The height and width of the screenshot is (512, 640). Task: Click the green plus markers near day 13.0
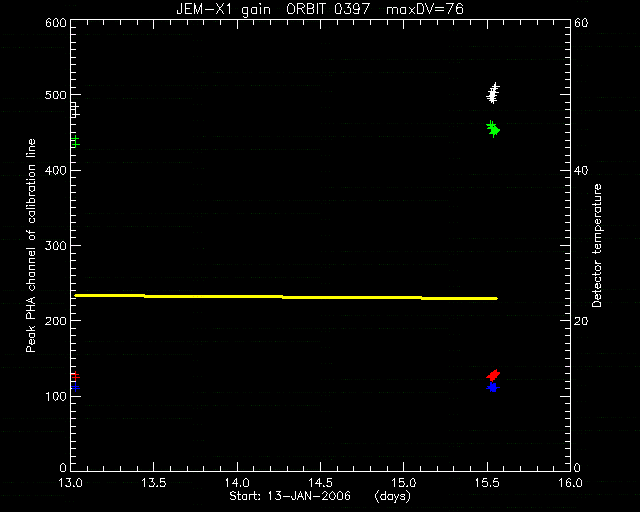pyautogui.click(x=75, y=142)
